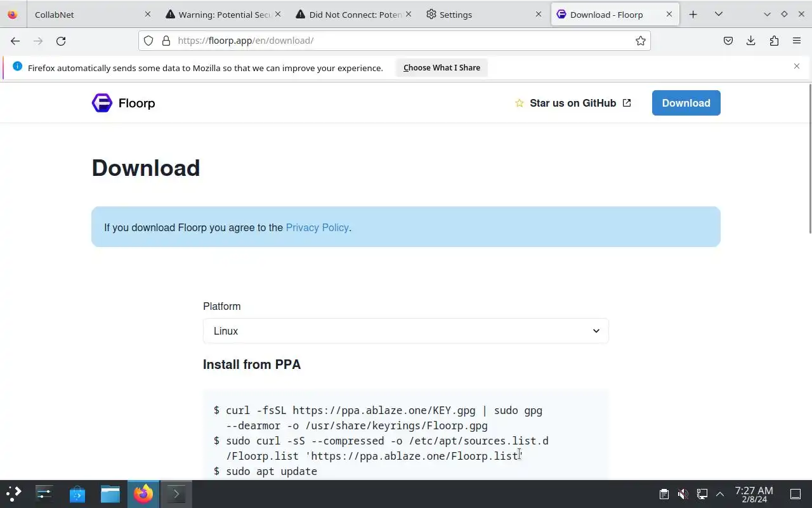Open System Settings from the taskbar
This screenshot has width=812, height=508.
coord(44,493)
